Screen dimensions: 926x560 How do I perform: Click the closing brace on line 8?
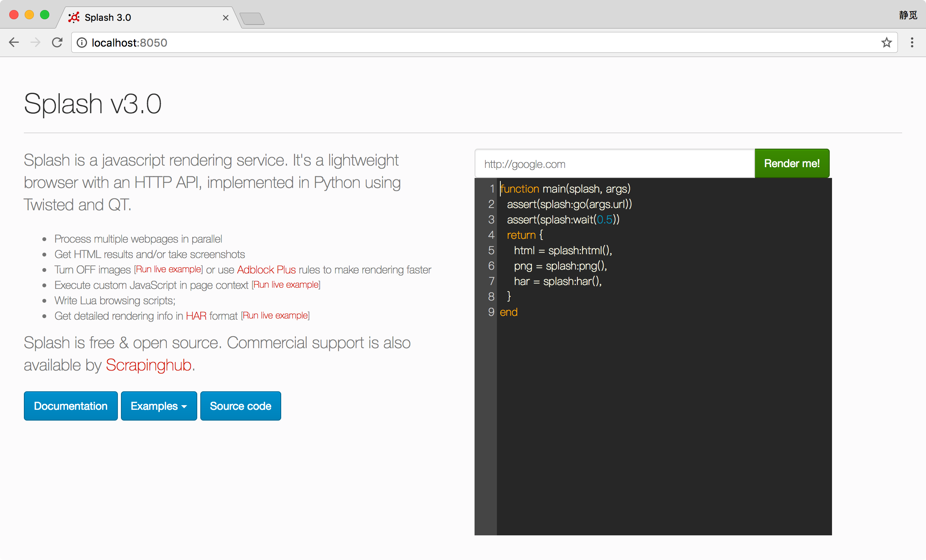[x=509, y=297]
